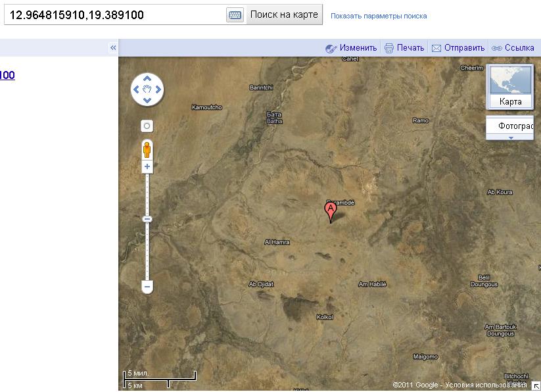Click the 'Am Habilé' place label
The height and width of the screenshot is (392, 541).
coord(372,284)
